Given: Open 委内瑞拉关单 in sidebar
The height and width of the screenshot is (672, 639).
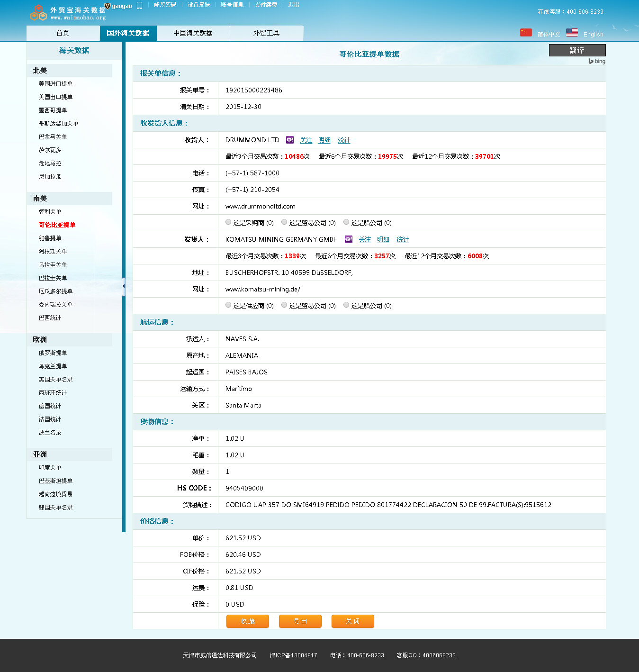Looking at the screenshot, I should (x=55, y=305).
